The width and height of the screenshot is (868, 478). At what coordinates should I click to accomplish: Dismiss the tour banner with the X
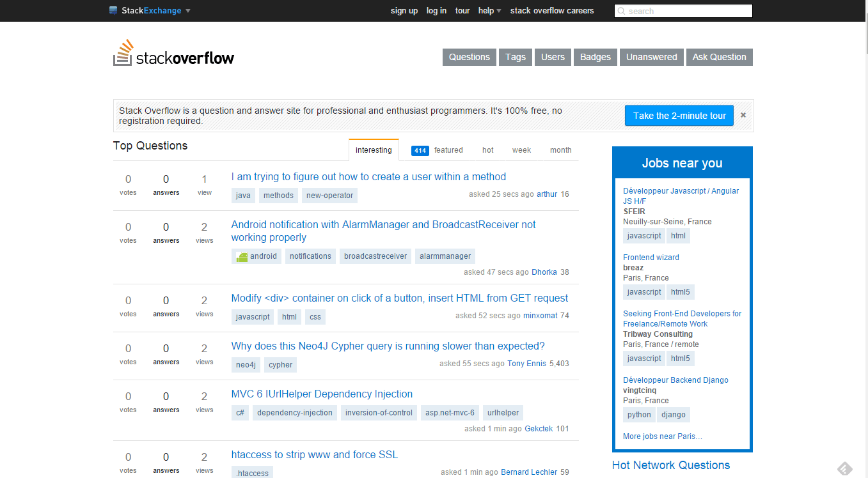[x=743, y=115]
